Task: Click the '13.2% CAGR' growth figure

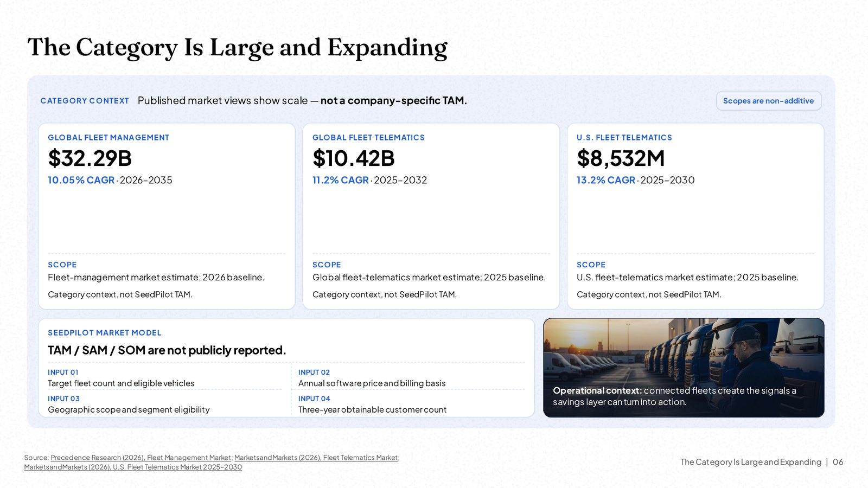Action: pyautogui.click(x=606, y=180)
